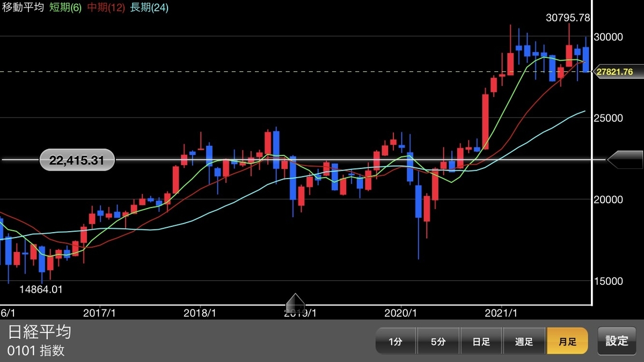Tap the 2021/1 date axis label

pos(501,313)
